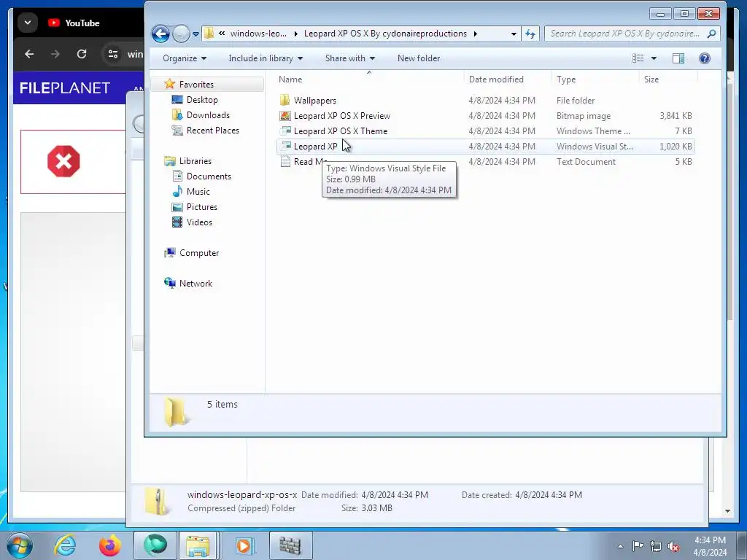The height and width of the screenshot is (560, 747).
Task: Sort by the Size column header
Action: click(668, 79)
